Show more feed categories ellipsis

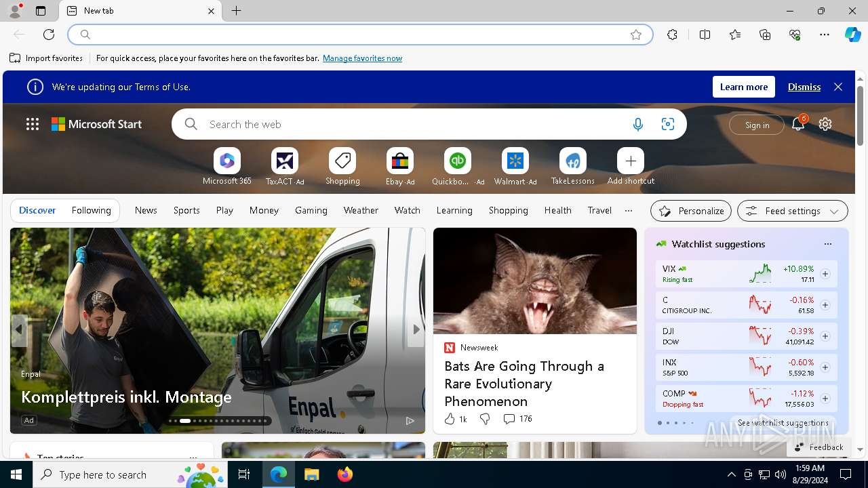pos(629,210)
